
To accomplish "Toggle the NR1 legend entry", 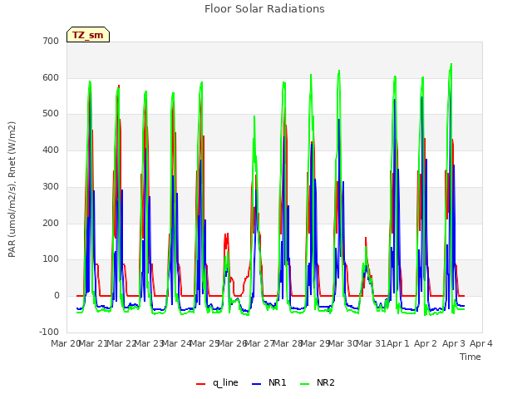I will pyautogui.click(x=269, y=382).
